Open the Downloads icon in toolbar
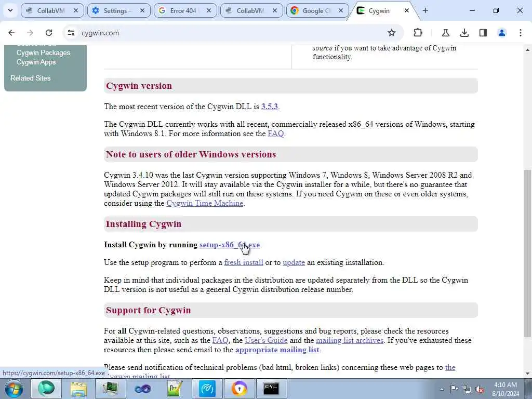Image resolution: width=532 pixels, height=399 pixels. point(464,33)
